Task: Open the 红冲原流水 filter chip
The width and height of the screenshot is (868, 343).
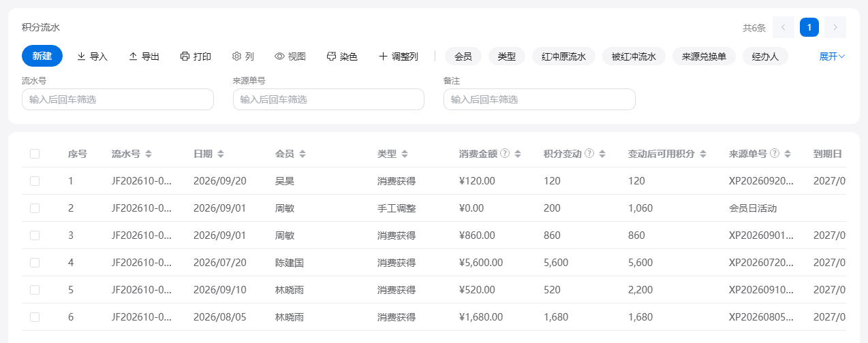Action: click(x=563, y=56)
